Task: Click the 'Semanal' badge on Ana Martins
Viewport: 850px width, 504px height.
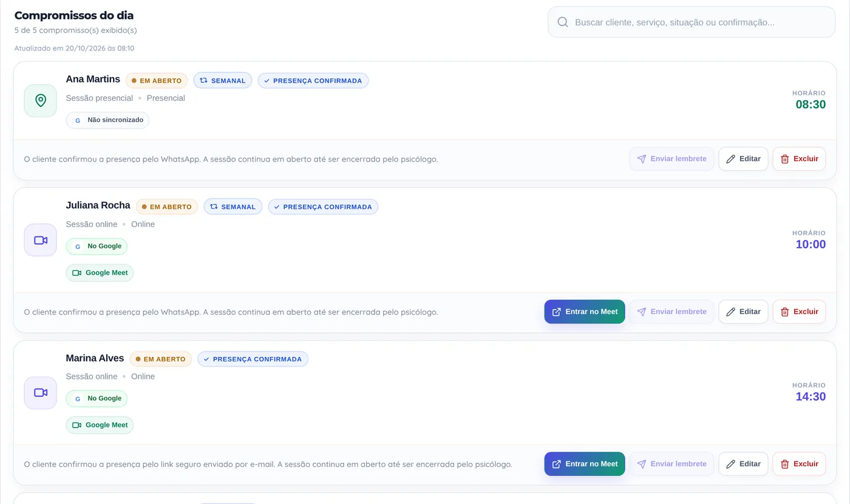Action: 223,80
